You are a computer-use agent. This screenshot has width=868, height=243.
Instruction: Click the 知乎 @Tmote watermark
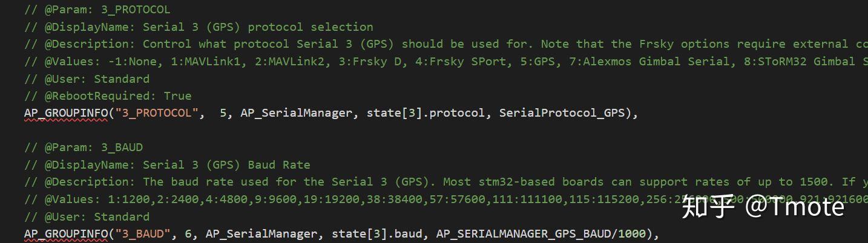(763, 207)
